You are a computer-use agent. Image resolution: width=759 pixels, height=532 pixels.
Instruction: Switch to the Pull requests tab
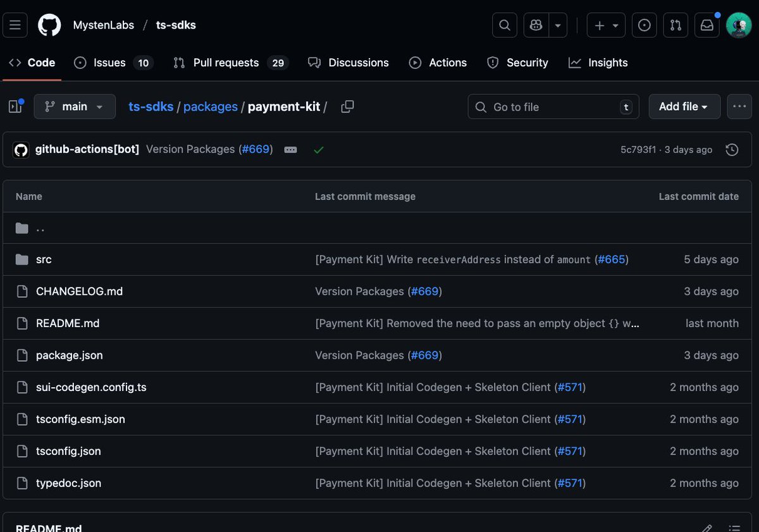point(231,63)
